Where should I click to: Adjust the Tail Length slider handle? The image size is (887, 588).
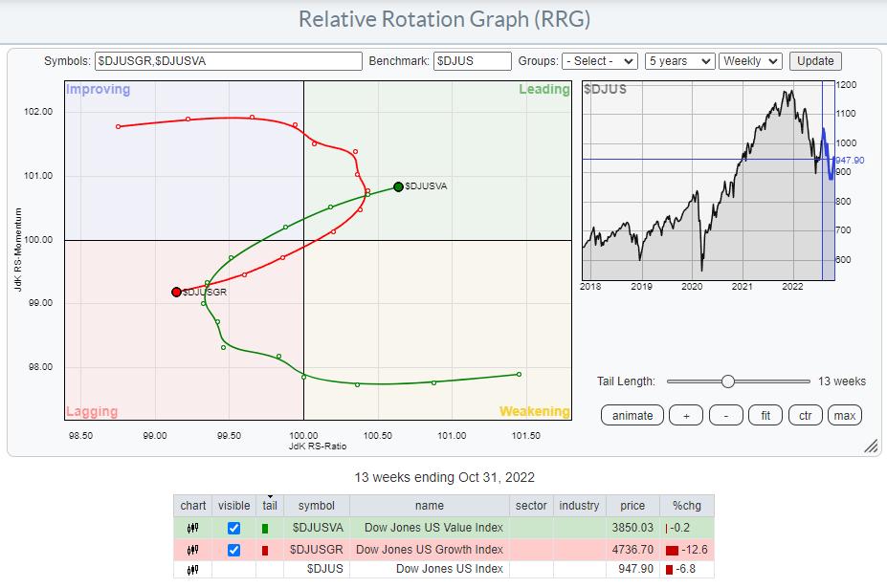(728, 381)
